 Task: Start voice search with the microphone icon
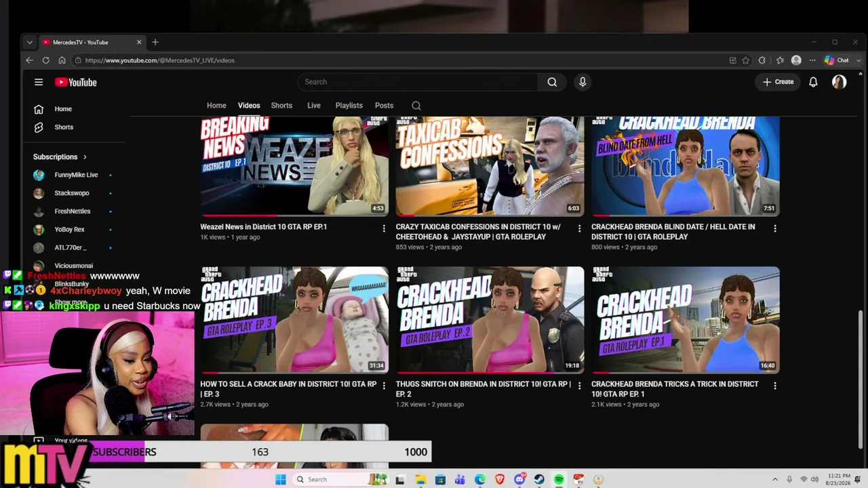(583, 82)
